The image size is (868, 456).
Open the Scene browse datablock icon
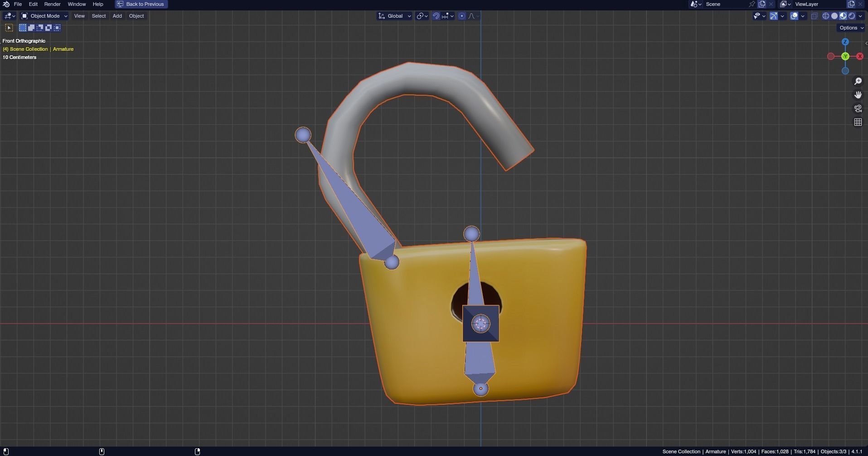point(696,4)
